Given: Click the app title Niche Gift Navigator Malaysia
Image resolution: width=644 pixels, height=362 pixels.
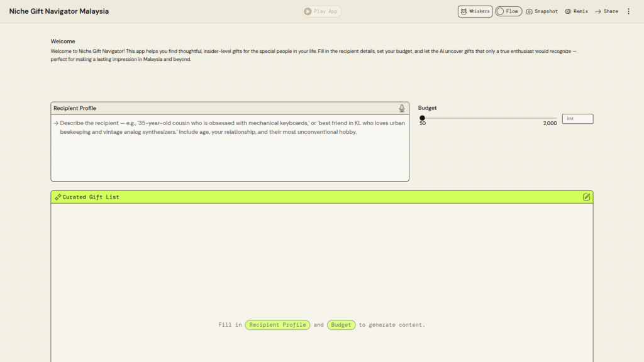Looking at the screenshot, I should pyautogui.click(x=59, y=11).
